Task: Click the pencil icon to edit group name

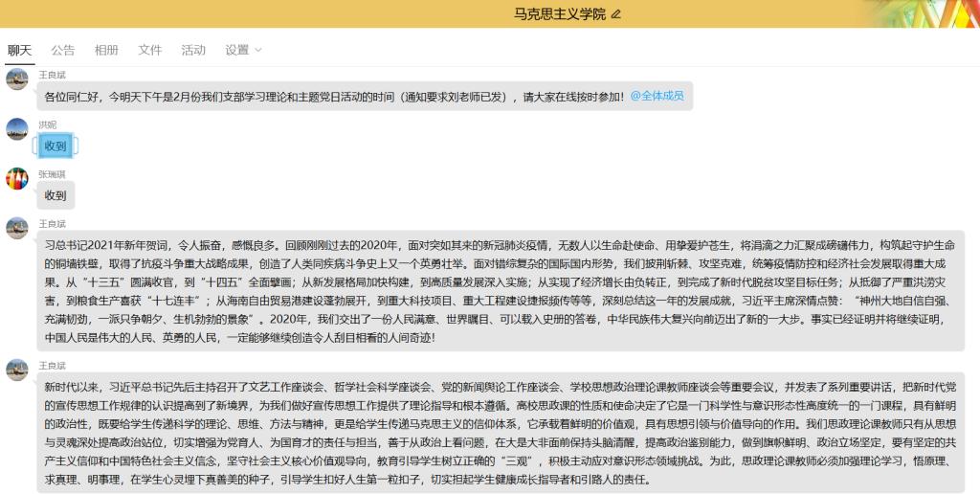Action: pyautogui.click(x=616, y=13)
